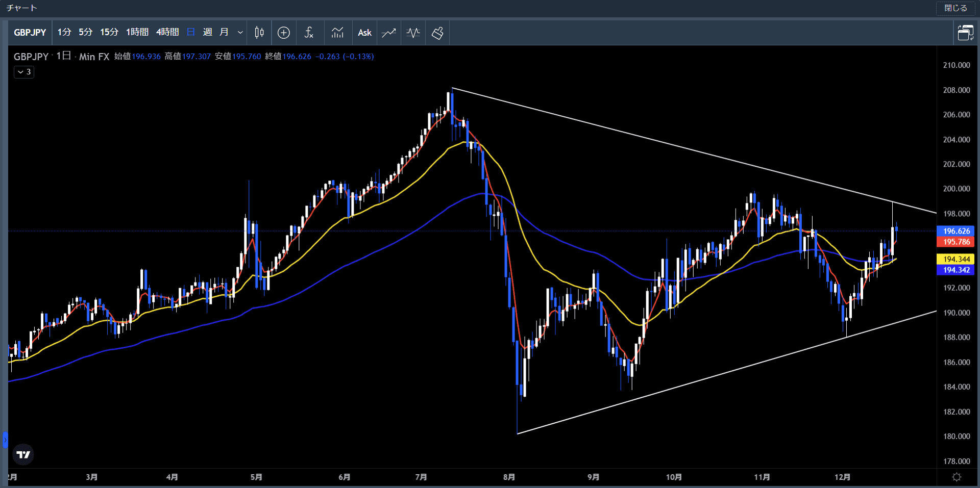Click the paint brush drawing icon

pos(437,33)
